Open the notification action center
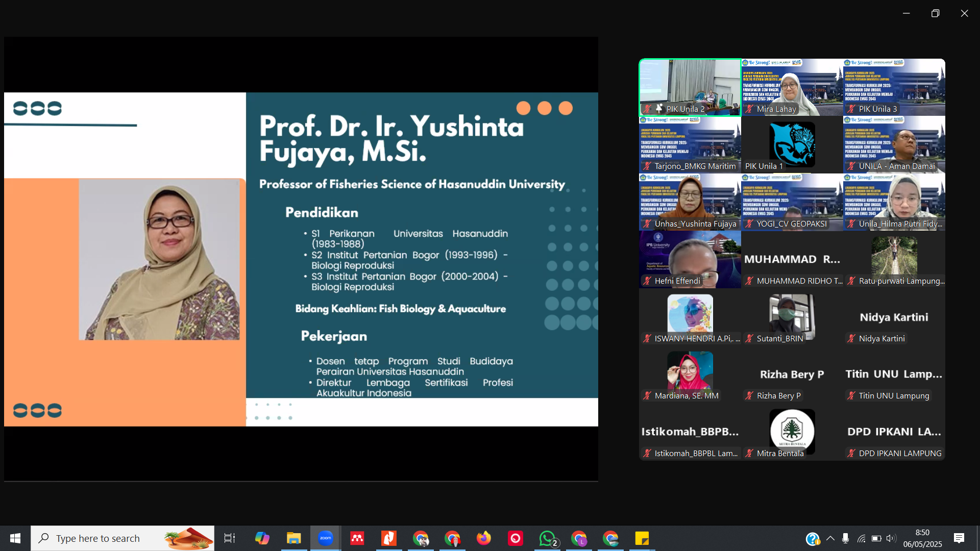The image size is (980, 551). [959, 538]
